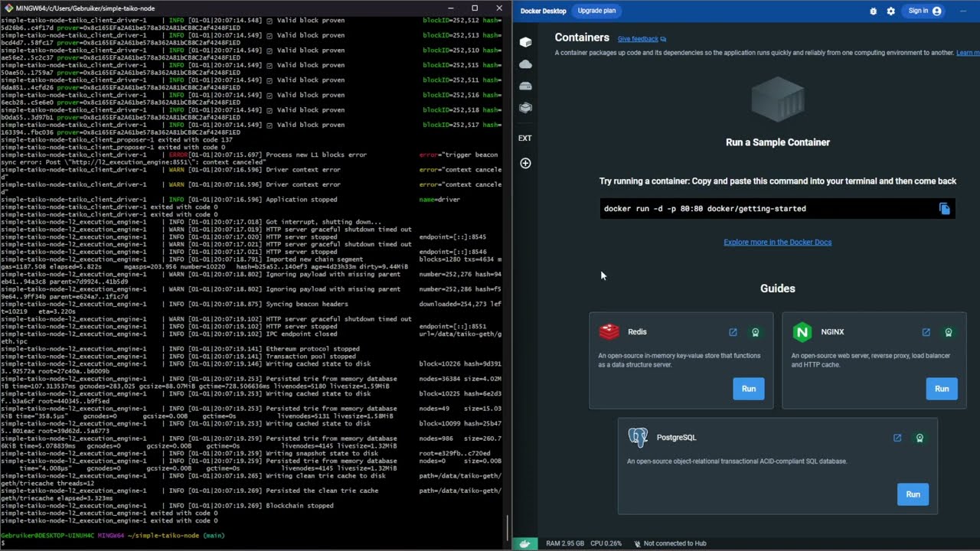Add an extension with the plus icon
Screen dimensions: 980x551
pyautogui.click(x=525, y=163)
